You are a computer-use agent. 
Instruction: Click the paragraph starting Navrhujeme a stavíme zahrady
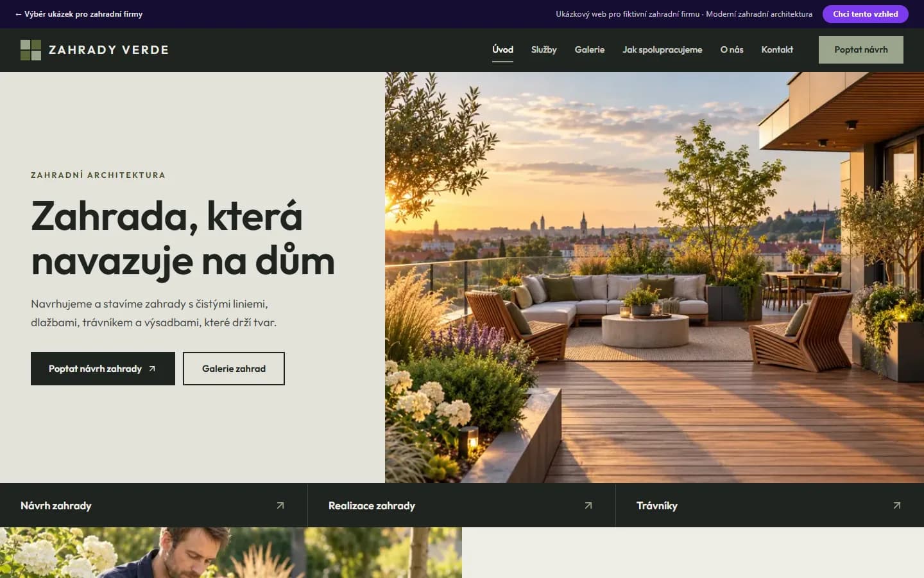pos(154,313)
